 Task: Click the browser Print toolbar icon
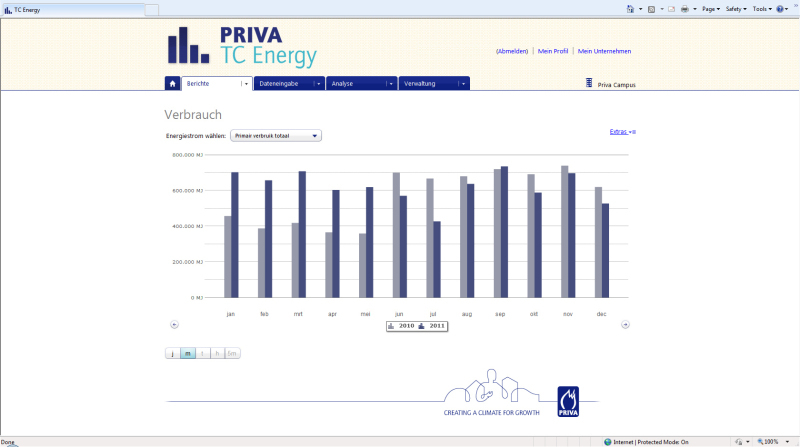[685, 9]
